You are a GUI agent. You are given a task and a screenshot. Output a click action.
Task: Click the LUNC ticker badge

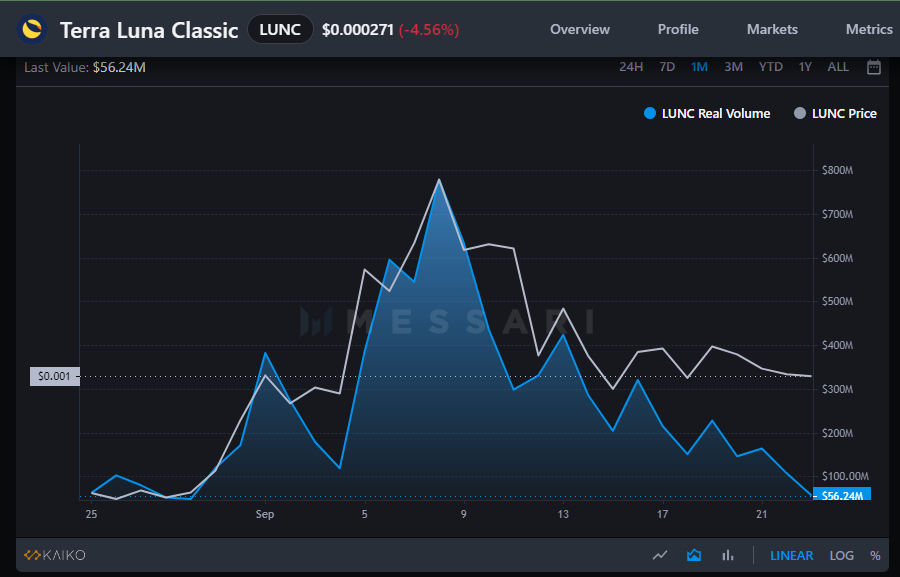click(x=280, y=29)
